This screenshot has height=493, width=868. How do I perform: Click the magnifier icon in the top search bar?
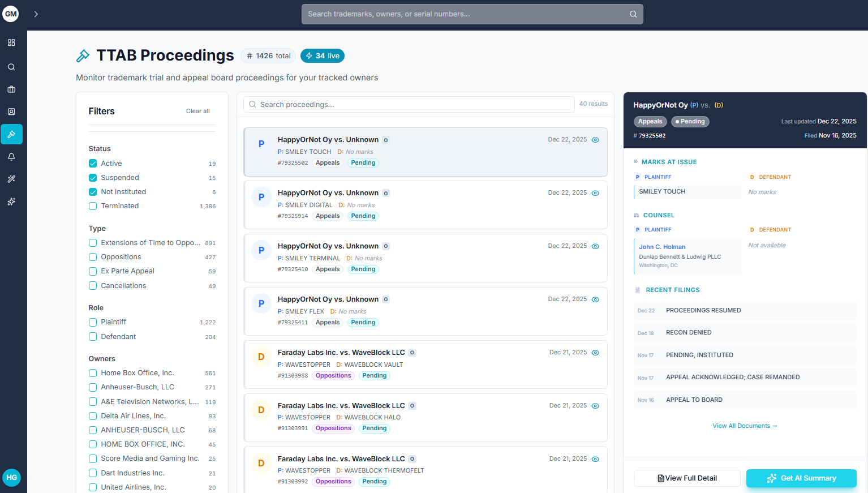[x=633, y=14]
